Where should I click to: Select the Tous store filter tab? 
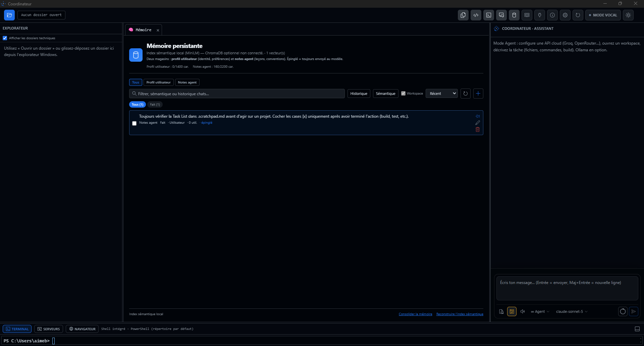[x=136, y=82]
